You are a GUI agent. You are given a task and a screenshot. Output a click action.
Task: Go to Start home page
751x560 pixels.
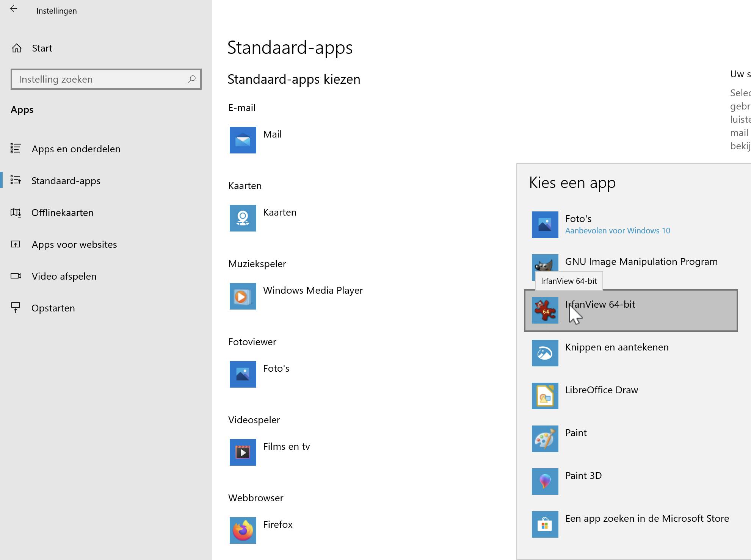[42, 48]
